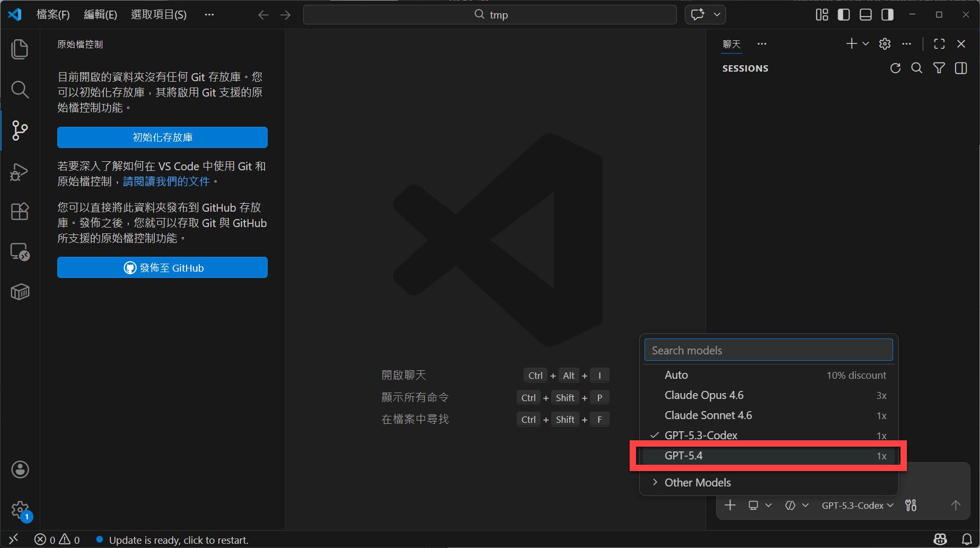Image resolution: width=980 pixels, height=548 pixels.
Task: Open Run and Debug view
Action: point(20,171)
